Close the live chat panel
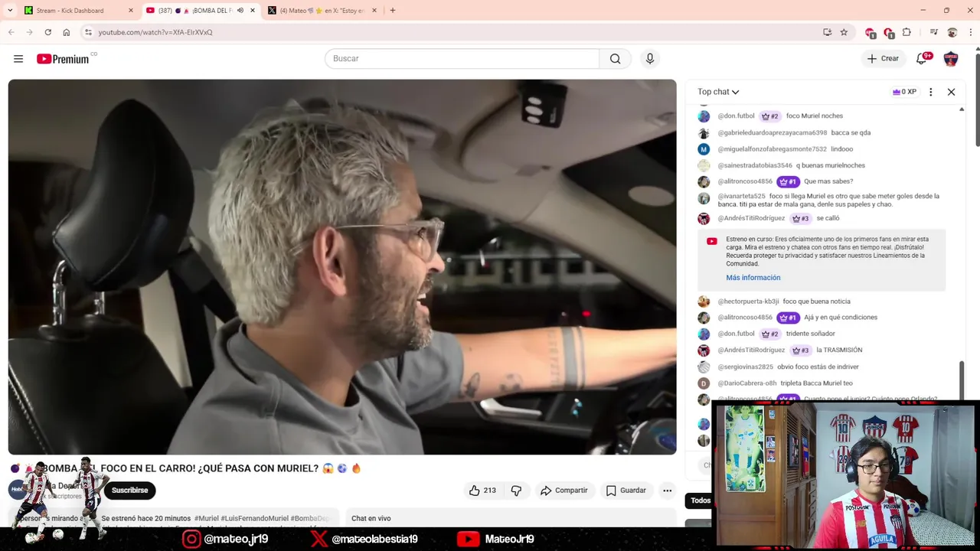Screen dimensions: 980x551 click(951, 92)
